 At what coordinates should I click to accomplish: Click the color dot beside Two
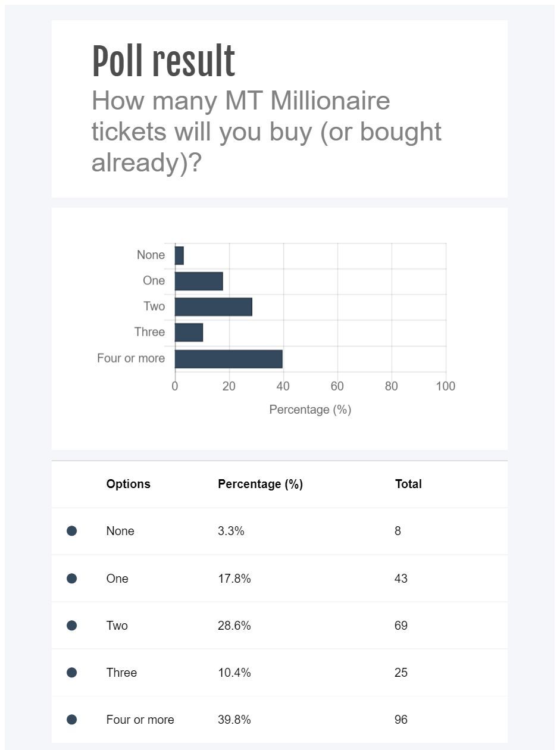click(71, 625)
